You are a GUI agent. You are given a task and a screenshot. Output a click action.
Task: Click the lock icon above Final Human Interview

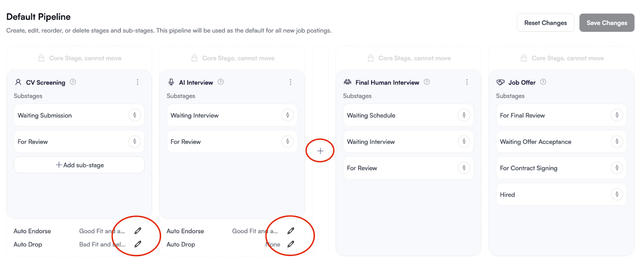[370, 58]
